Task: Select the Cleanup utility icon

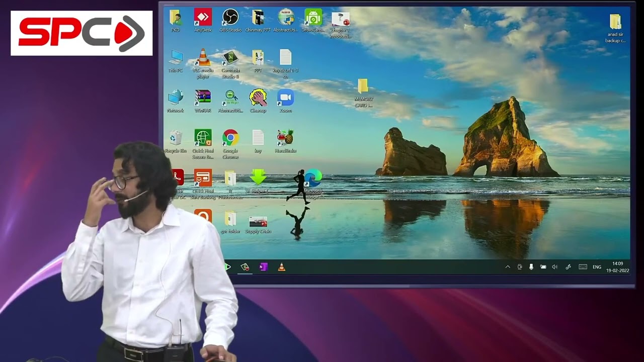Action: point(258,101)
